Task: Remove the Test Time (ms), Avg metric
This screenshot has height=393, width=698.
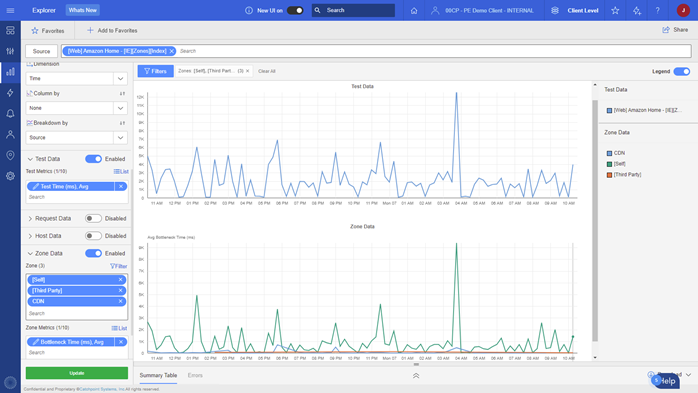Action: coord(121,186)
